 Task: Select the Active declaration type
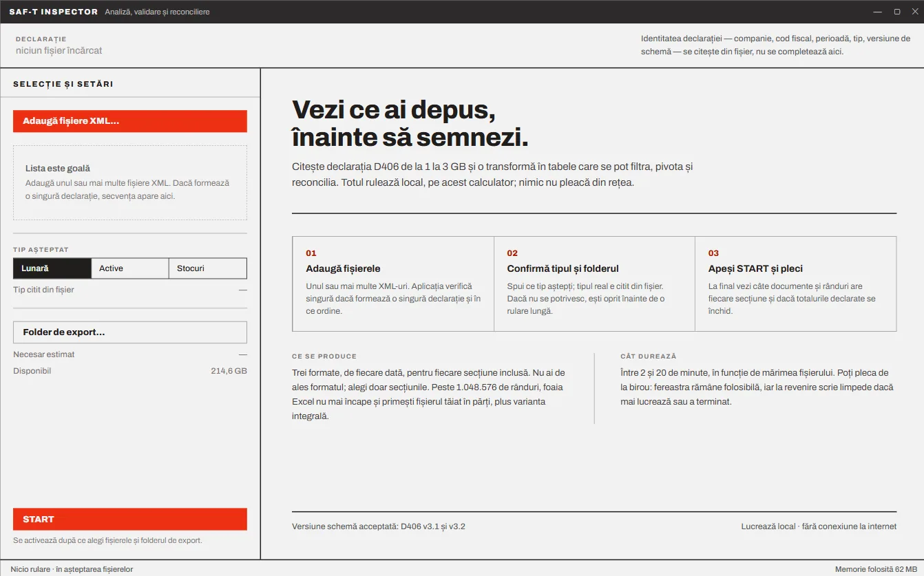pos(130,268)
